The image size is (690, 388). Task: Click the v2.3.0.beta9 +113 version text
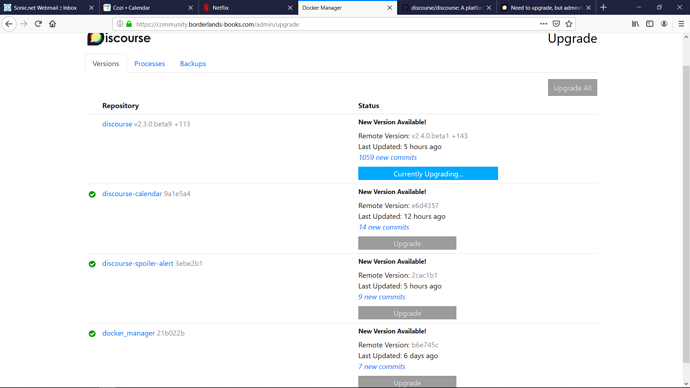tap(162, 124)
